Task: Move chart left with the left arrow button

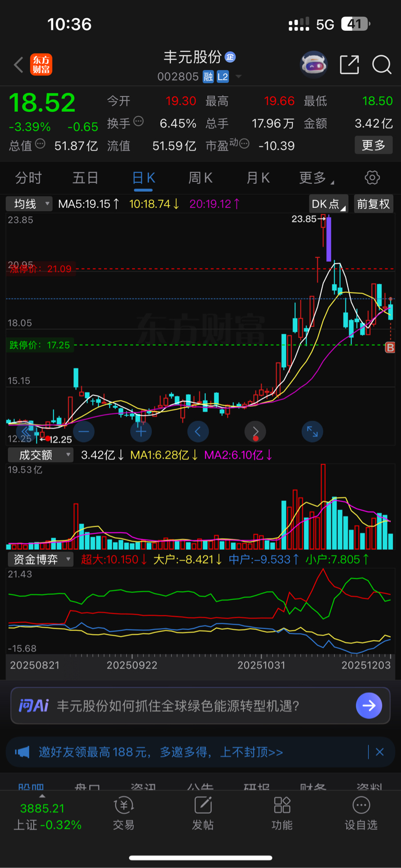Action: tap(198, 431)
